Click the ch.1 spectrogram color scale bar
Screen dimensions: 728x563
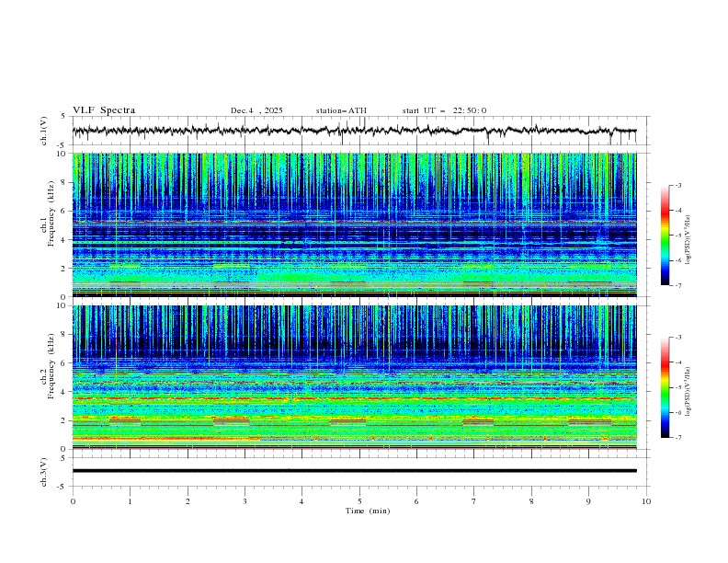665,236
